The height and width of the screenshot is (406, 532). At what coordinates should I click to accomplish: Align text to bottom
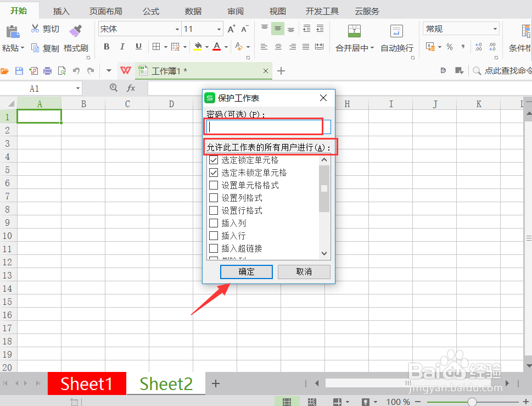(291, 29)
